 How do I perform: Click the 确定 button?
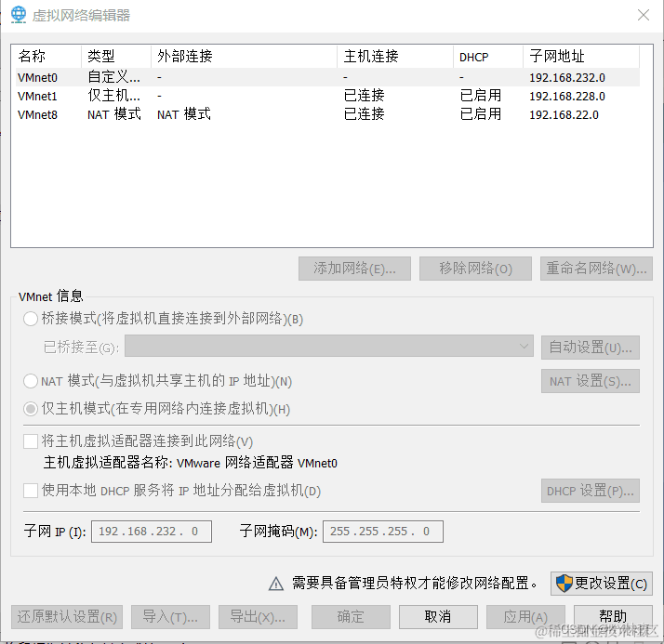(x=351, y=616)
